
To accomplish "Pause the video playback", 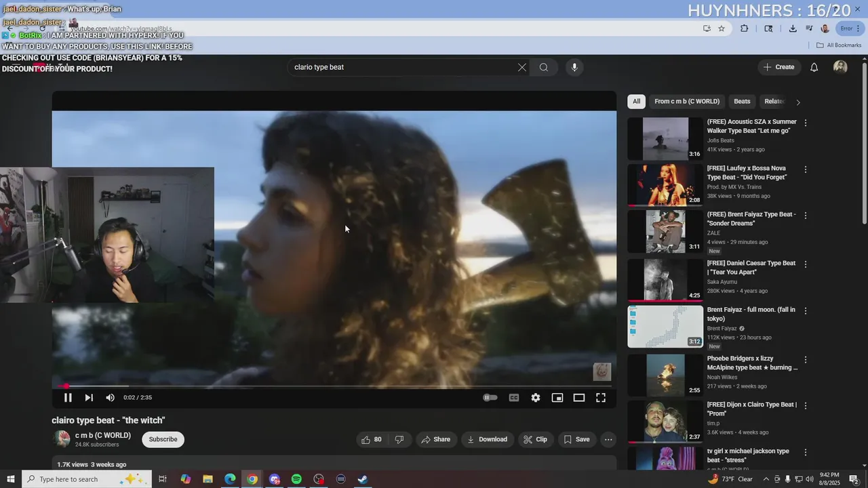I will click(x=68, y=398).
